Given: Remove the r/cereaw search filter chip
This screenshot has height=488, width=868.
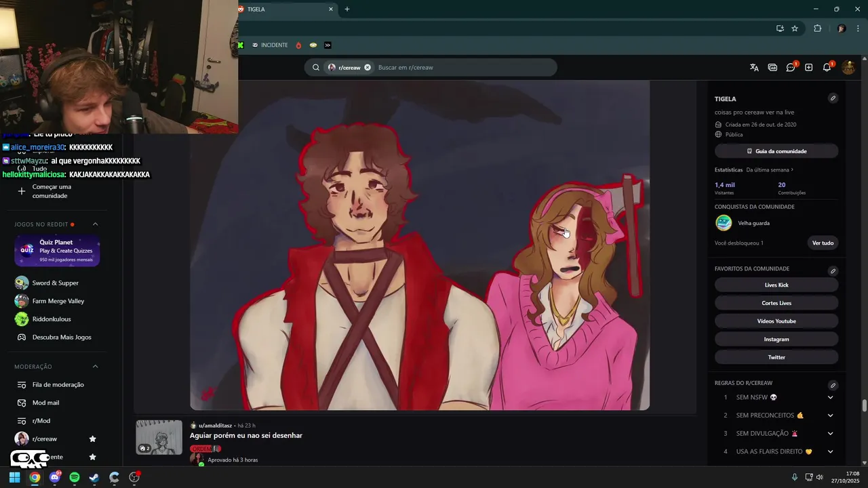Looking at the screenshot, I should point(368,67).
